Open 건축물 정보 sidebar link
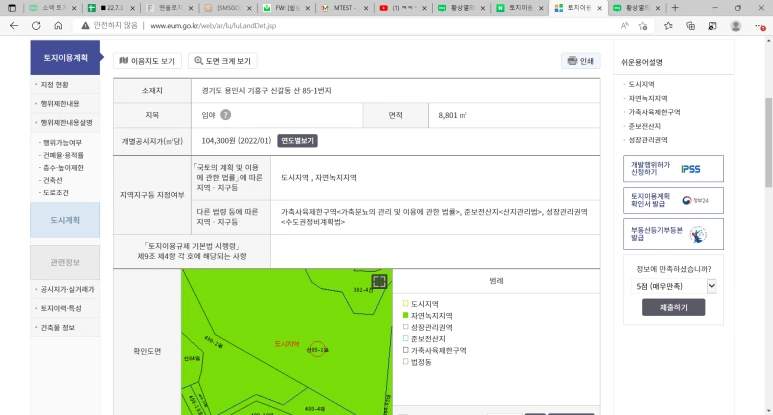This screenshot has height=415, width=773. [58, 327]
